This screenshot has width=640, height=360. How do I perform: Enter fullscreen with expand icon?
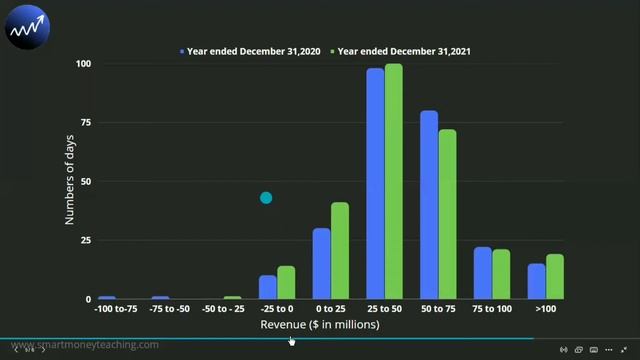coord(624,350)
